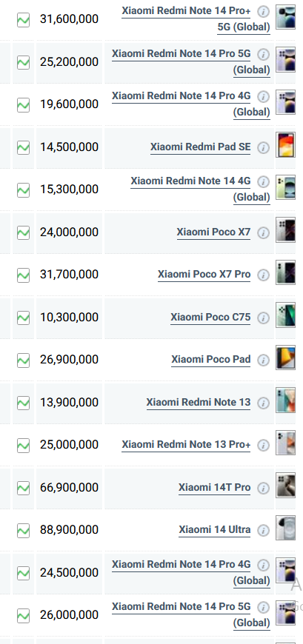Viewport: 303px width, 644px height.
Task: Click info icon beside Xiaomi Poco X7 Pro
Action: click(x=263, y=275)
